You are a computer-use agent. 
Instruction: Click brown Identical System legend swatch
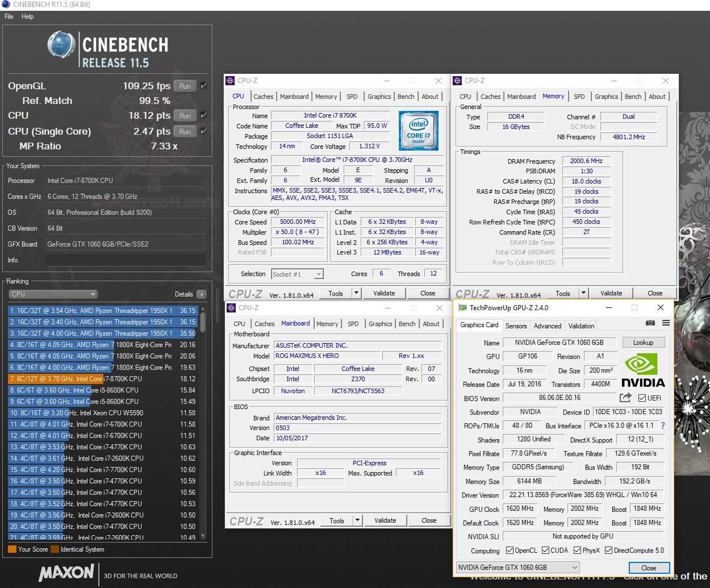pos(55,549)
